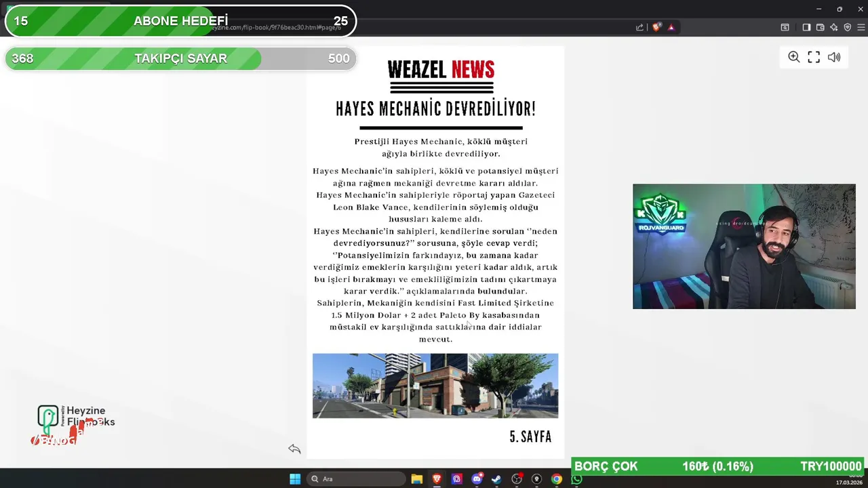Screen dimensions: 868x488
Task: Open the Brave hamburger main menu
Action: [x=862, y=27]
